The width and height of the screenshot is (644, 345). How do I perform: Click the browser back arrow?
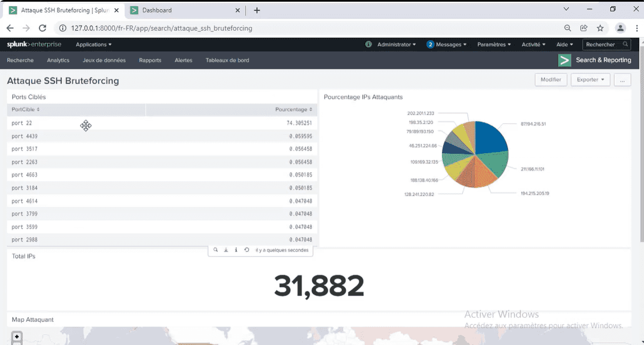click(x=10, y=29)
